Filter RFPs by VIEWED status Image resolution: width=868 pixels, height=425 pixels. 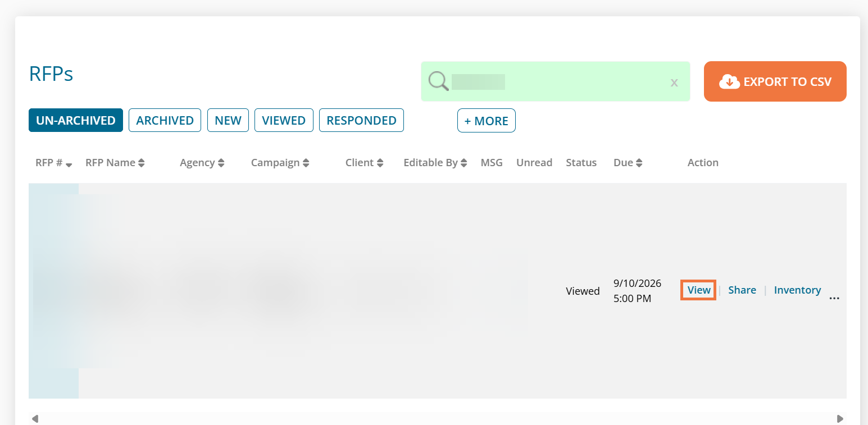click(x=284, y=120)
